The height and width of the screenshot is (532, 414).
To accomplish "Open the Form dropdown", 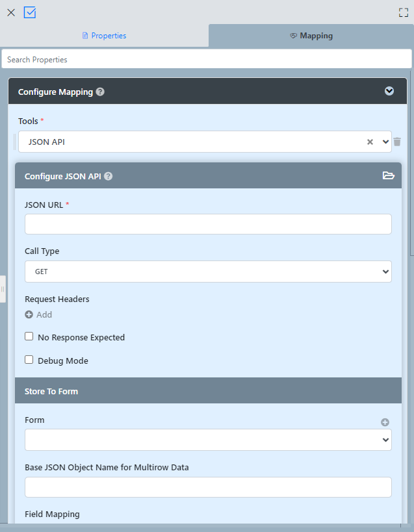I will (x=208, y=440).
